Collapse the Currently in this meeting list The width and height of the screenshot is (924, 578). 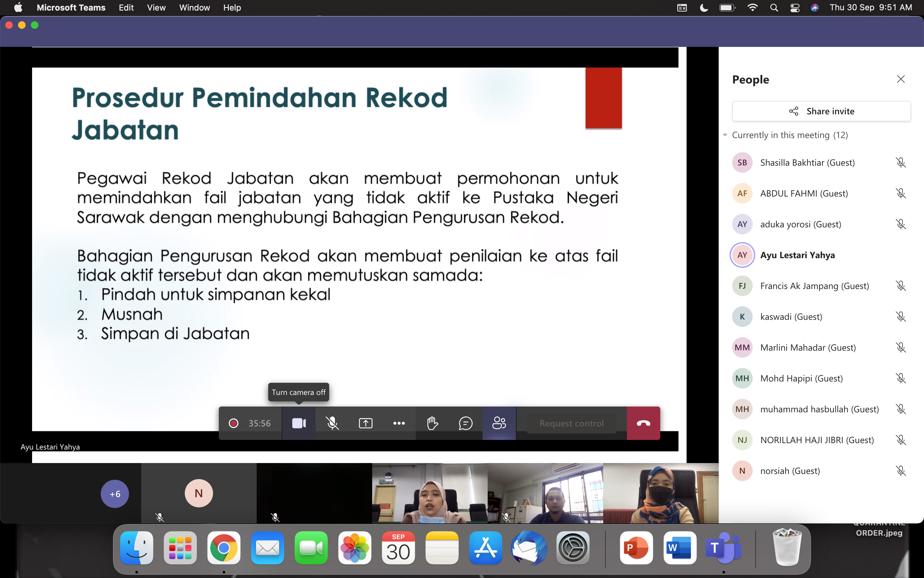pyautogui.click(x=725, y=135)
